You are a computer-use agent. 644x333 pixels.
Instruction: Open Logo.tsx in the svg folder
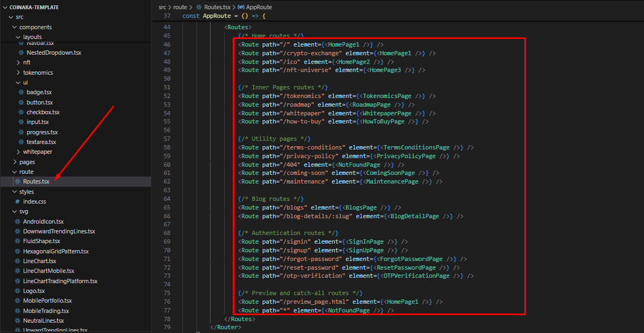tap(34, 291)
